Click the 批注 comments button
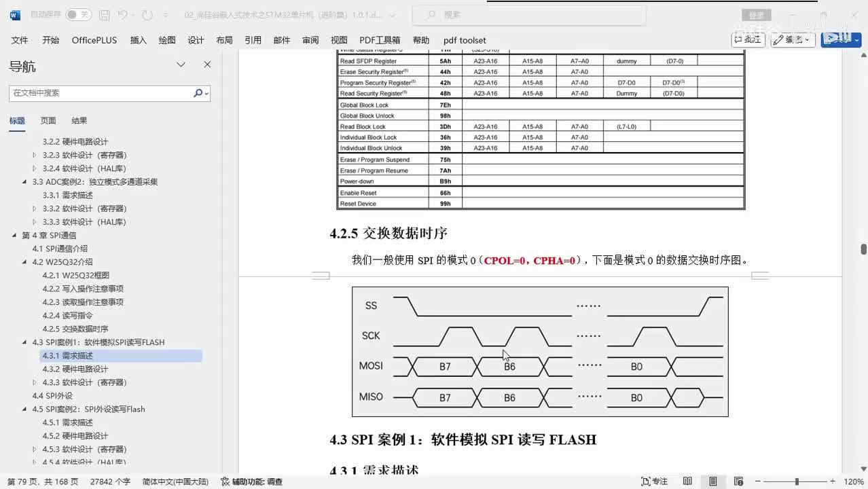 coord(748,39)
